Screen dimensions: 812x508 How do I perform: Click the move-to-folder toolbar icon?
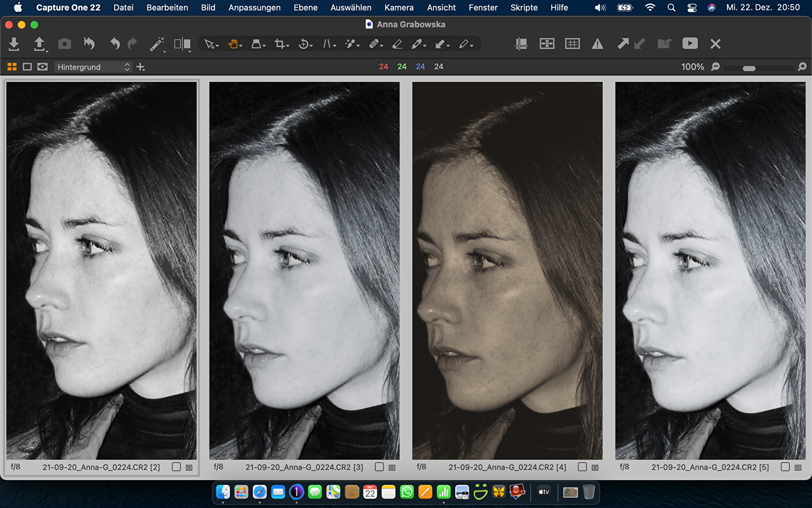coord(664,44)
